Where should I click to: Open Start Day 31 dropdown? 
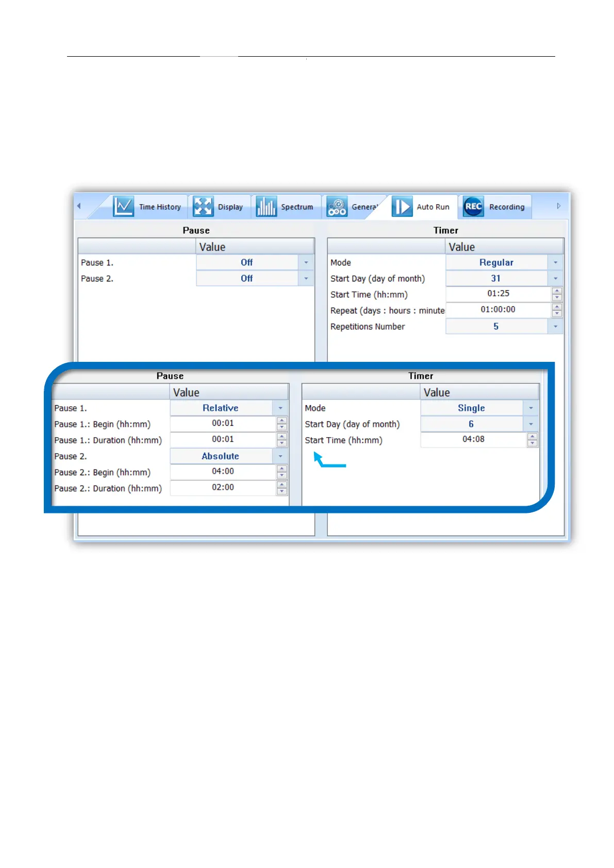pos(555,278)
